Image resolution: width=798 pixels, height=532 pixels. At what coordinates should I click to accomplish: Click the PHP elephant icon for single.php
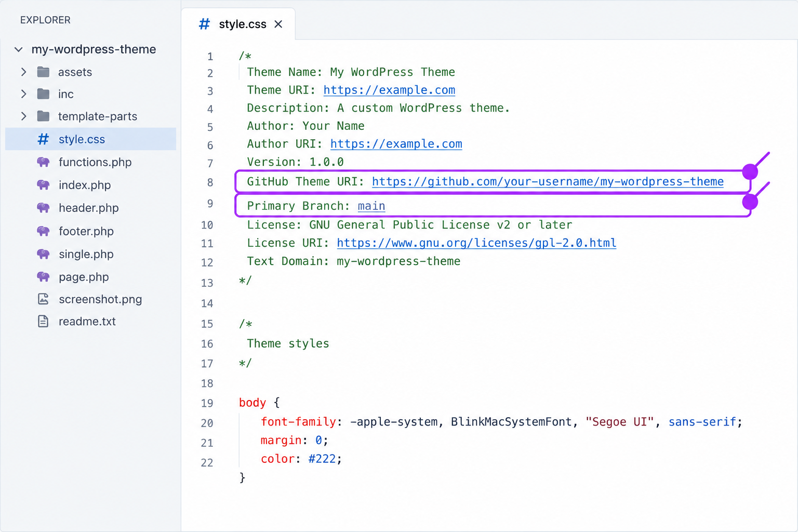pos(44,254)
